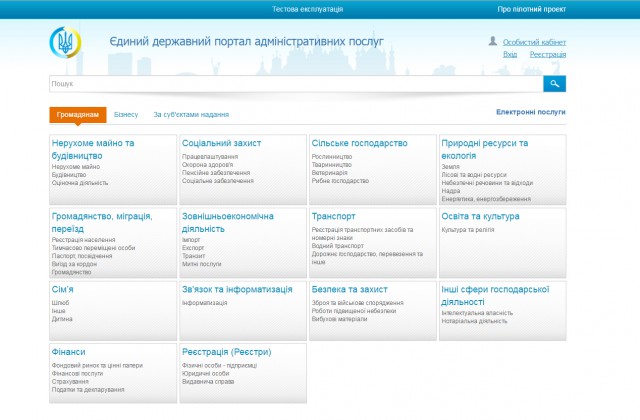Click the magnifier search button
The height and width of the screenshot is (420, 640).
point(555,84)
